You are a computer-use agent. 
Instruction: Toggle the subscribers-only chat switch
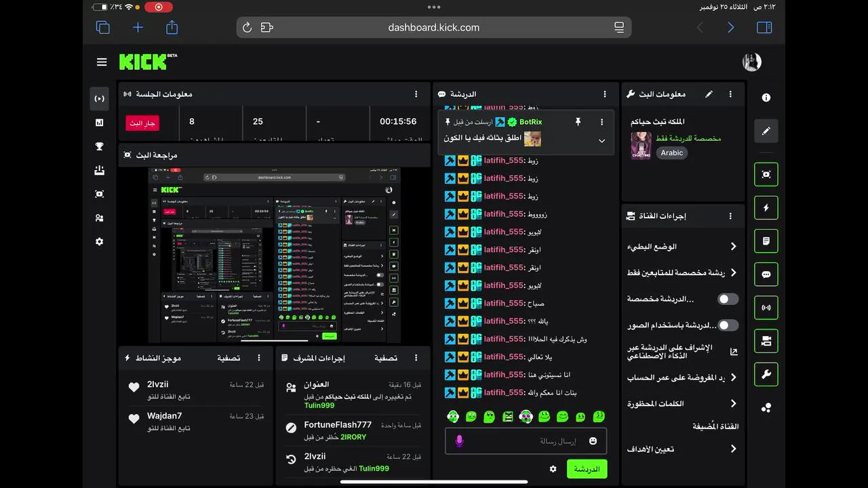(728, 299)
